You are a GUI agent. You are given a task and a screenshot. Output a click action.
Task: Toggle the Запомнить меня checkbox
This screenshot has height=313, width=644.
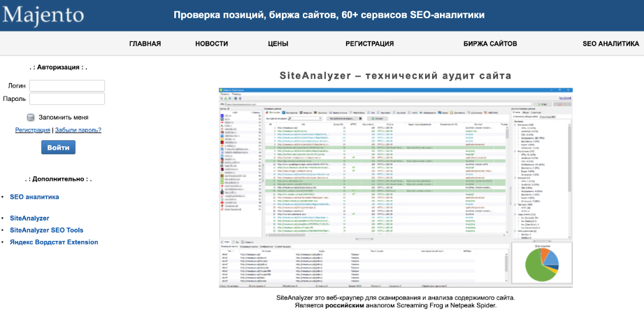point(31,117)
